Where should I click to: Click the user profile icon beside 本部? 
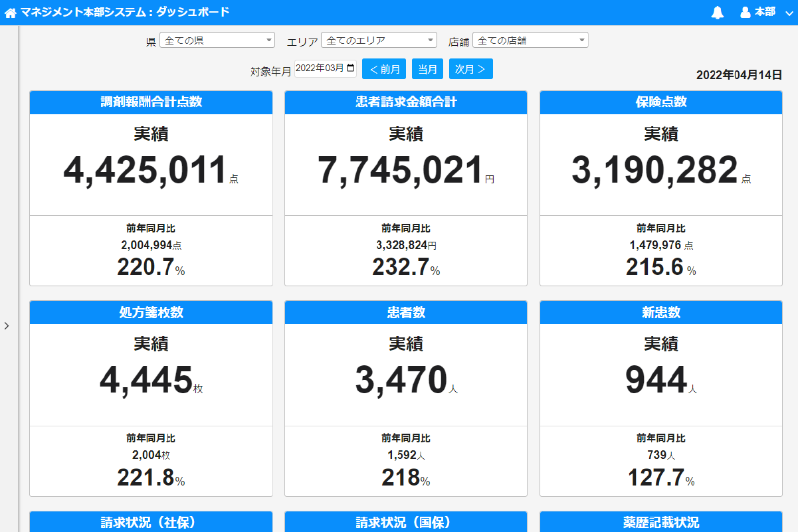click(x=746, y=13)
